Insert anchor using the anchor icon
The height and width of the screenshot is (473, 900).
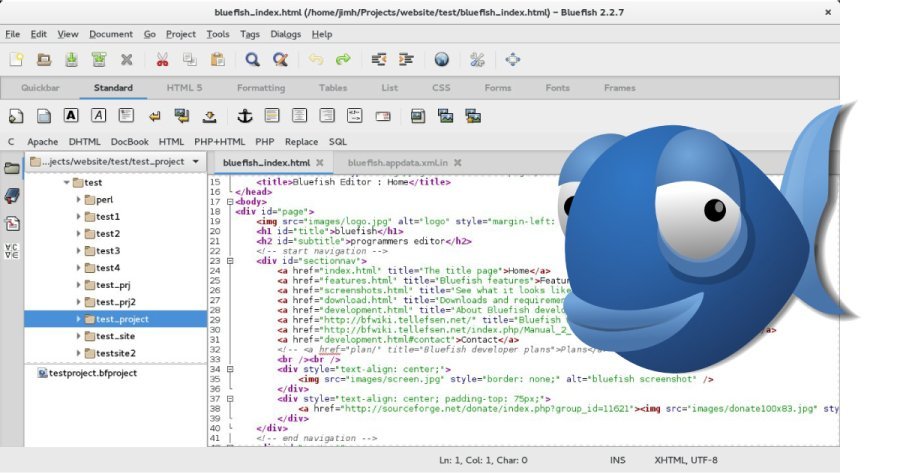tap(243, 115)
